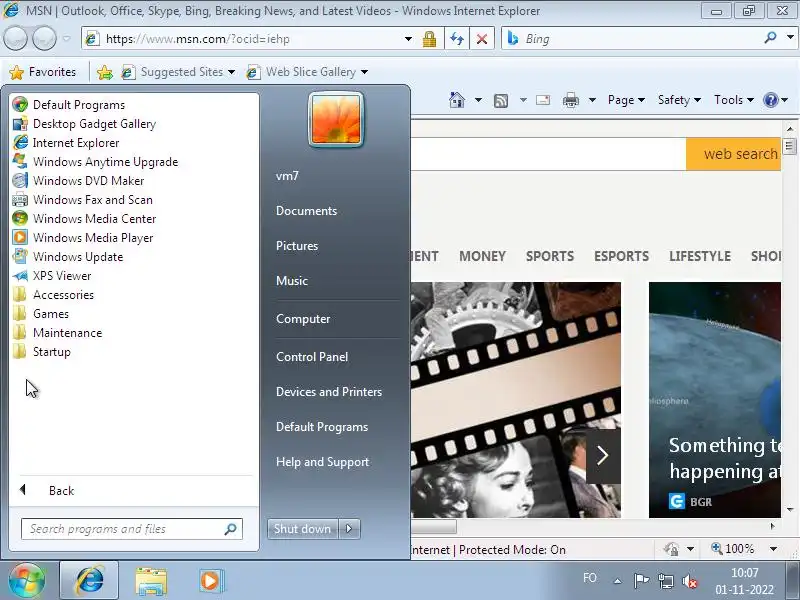This screenshot has height=600, width=800.
Task: Expand the Accessories folder
Action: pyautogui.click(x=63, y=295)
